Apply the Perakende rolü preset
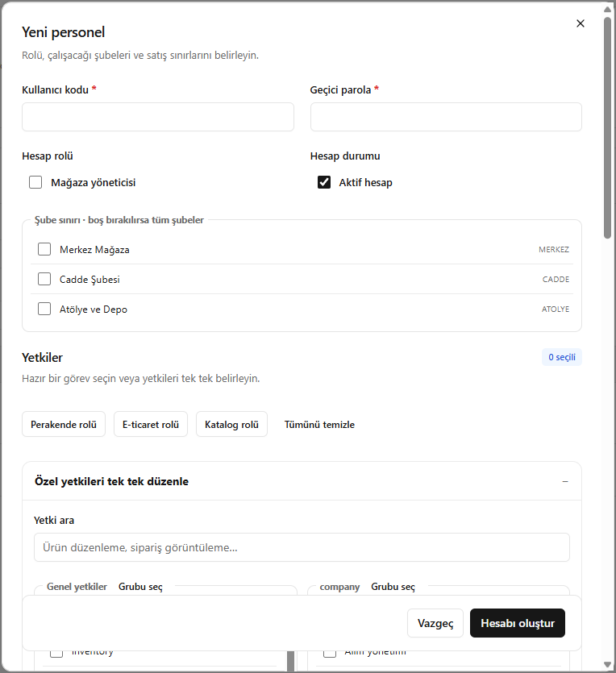Viewport: 616px width, 673px height. click(x=64, y=425)
